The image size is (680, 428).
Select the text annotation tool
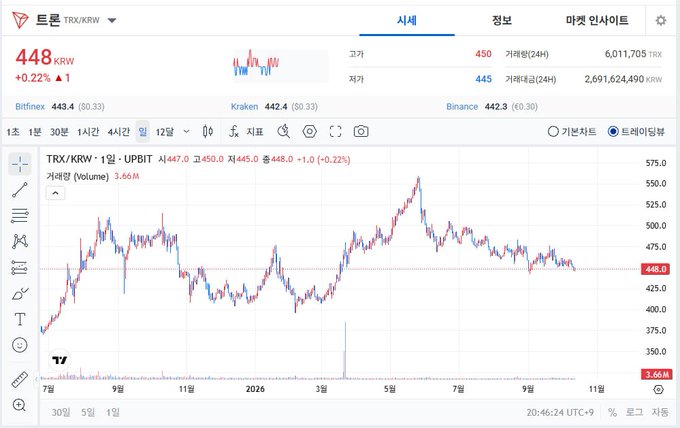click(x=20, y=319)
